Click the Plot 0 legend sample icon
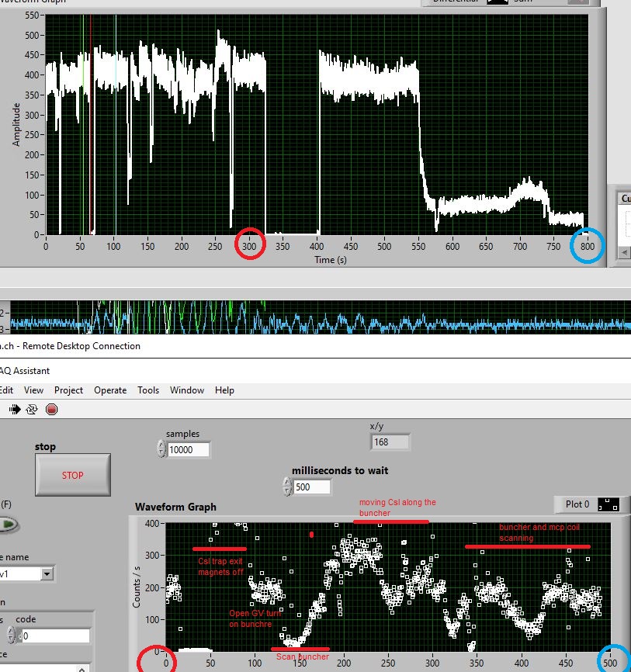The image size is (631, 672). click(607, 504)
